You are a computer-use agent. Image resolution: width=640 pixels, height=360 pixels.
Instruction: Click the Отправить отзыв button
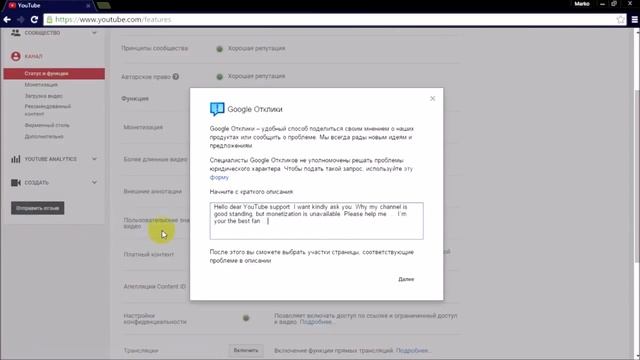pos(38,208)
